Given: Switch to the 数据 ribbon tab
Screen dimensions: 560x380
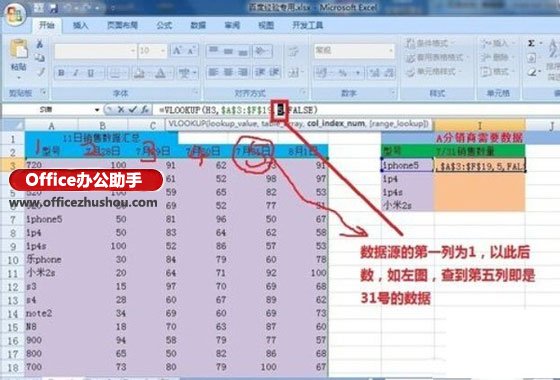Looking at the screenshot, I should pyautogui.click(x=198, y=25).
